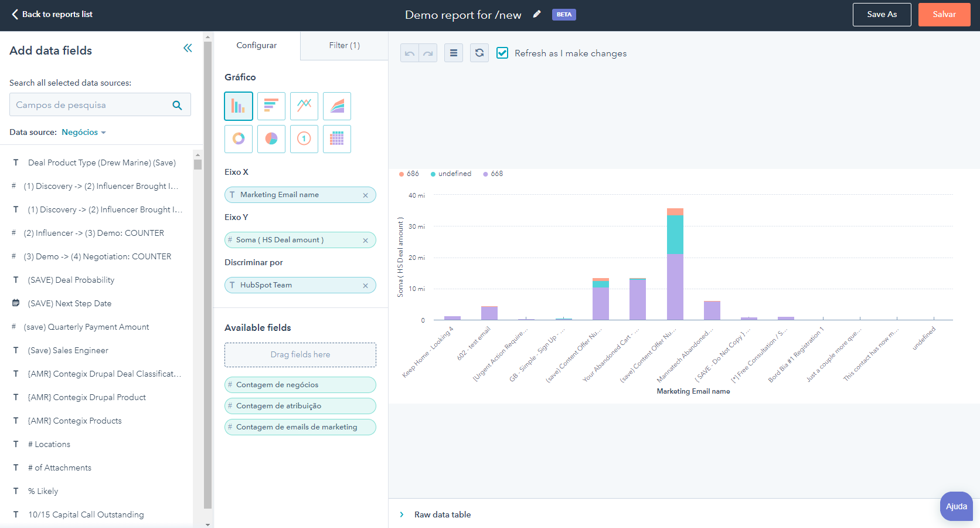The width and height of the screenshot is (980, 528).
Task: Select the horizontal bar chart type
Action: tap(271, 106)
